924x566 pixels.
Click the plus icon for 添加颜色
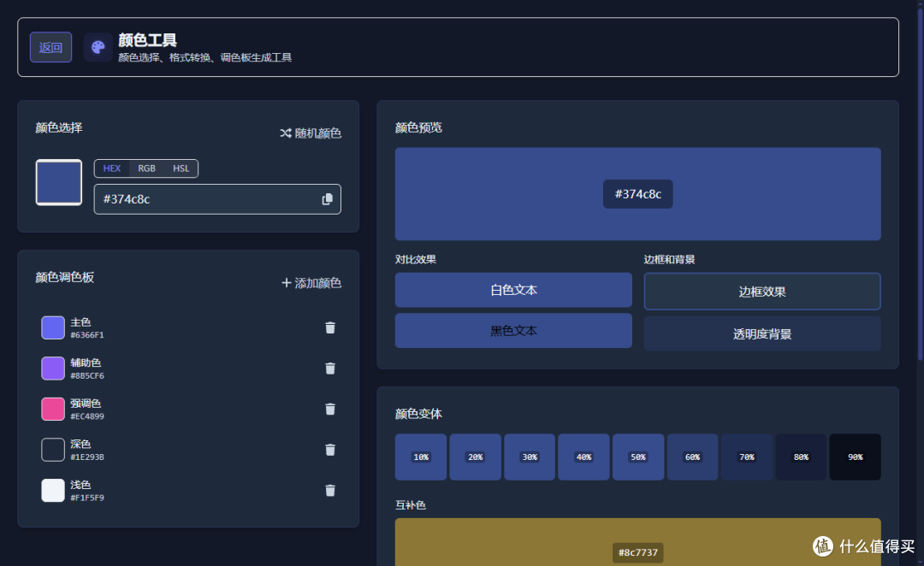(287, 283)
